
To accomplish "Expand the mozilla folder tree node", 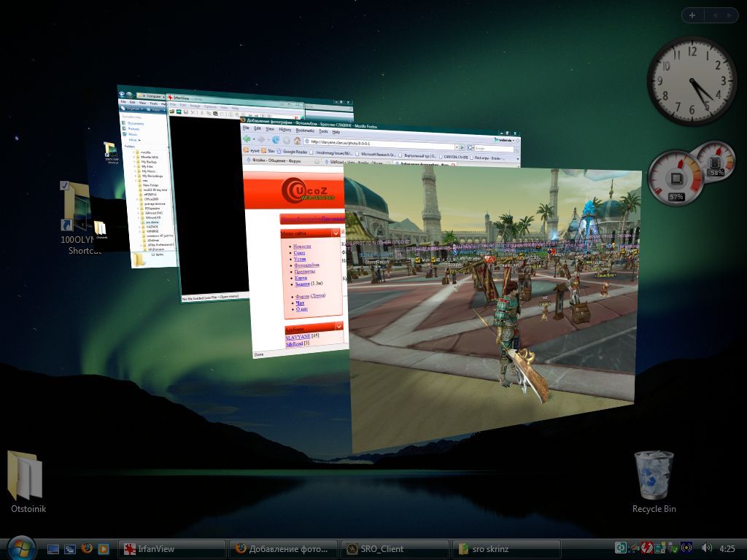I will click(134, 152).
